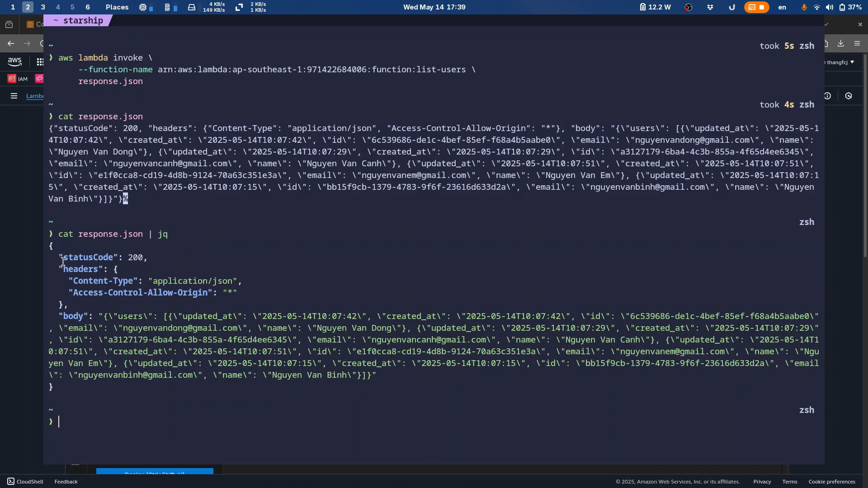Screen dimensions: 868x488
Task: Click the browser page vertical scrollbar
Action: coord(865,156)
